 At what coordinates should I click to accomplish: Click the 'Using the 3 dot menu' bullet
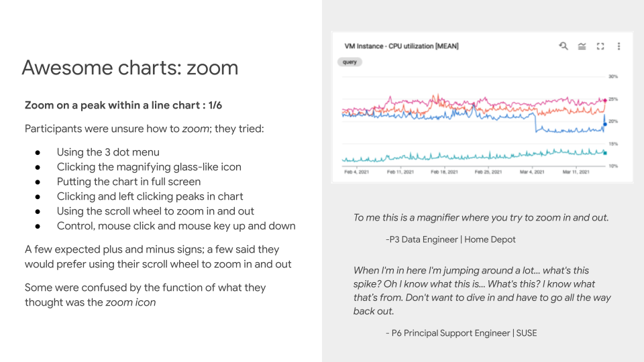[x=108, y=152]
